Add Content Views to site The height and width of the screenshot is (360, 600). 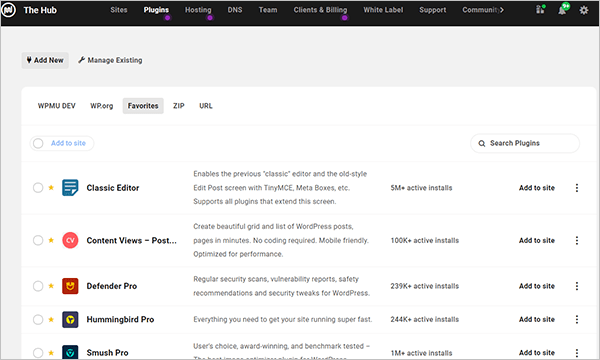pos(536,240)
